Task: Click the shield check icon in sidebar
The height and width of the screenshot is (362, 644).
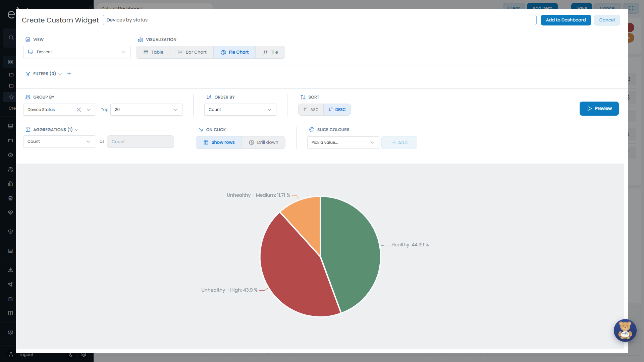Action: (x=10, y=232)
